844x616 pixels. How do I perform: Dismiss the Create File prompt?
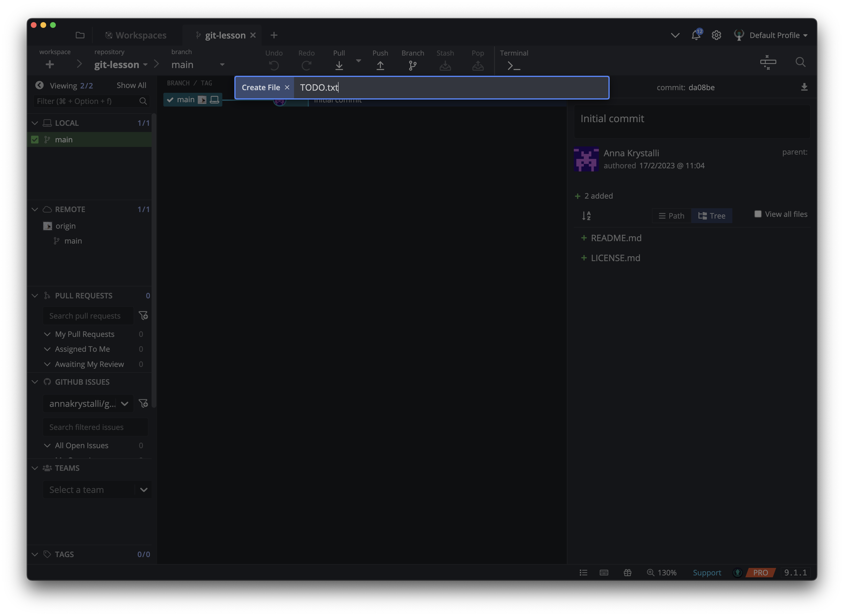(287, 87)
